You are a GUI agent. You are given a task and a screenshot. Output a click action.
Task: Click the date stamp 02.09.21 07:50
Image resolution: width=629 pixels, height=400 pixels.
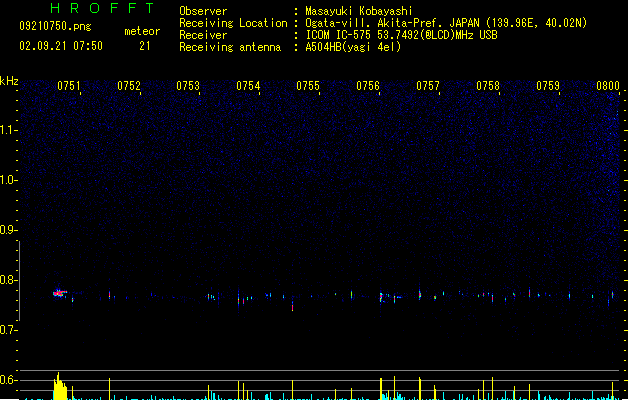(x=61, y=46)
